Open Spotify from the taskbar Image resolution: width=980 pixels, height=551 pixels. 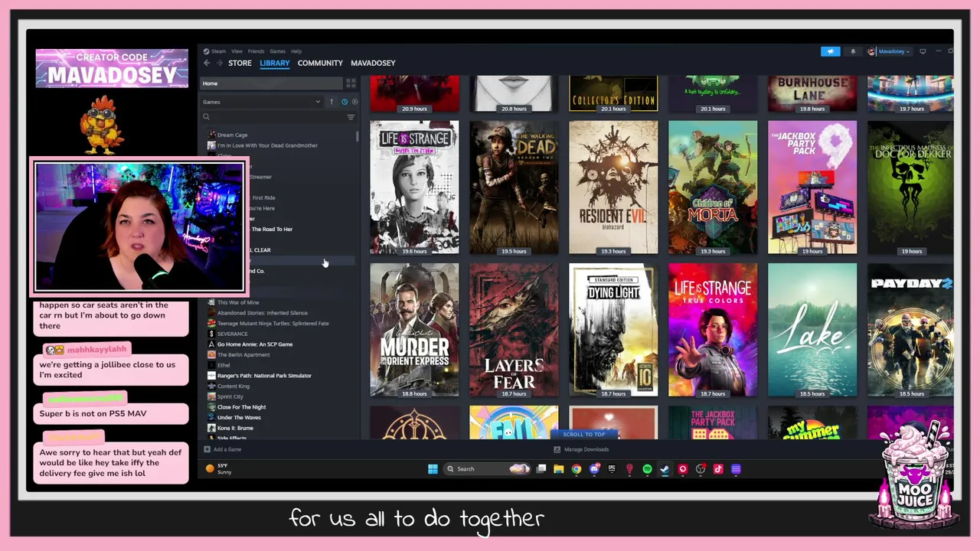click(647, 469)
